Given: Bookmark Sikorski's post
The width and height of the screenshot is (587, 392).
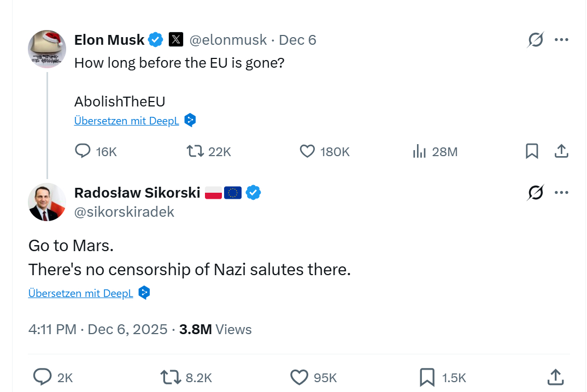Looking at the screenshot, I should point(427,377).
